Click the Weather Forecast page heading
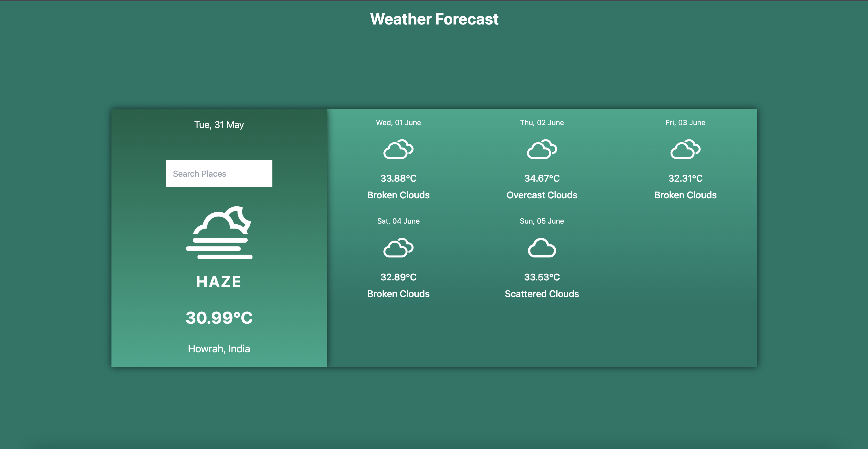The height and width of the screenshot is (449, 868). click(434, 19)
